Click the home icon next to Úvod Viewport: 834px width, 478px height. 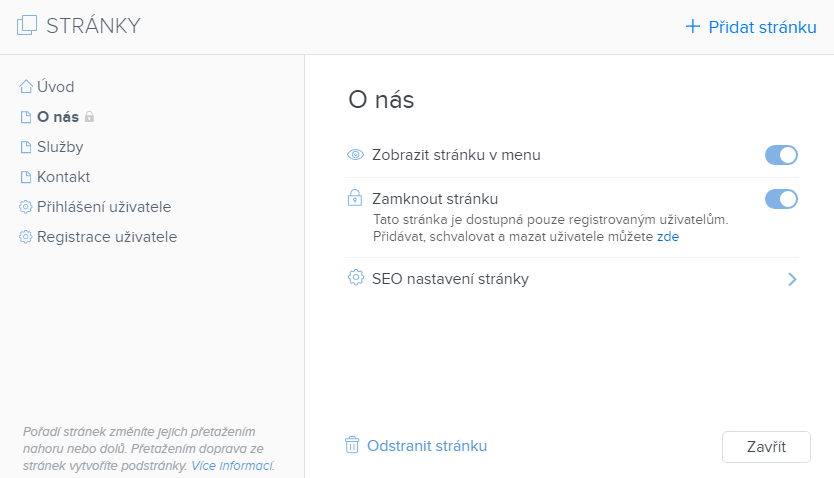point(26,87)
